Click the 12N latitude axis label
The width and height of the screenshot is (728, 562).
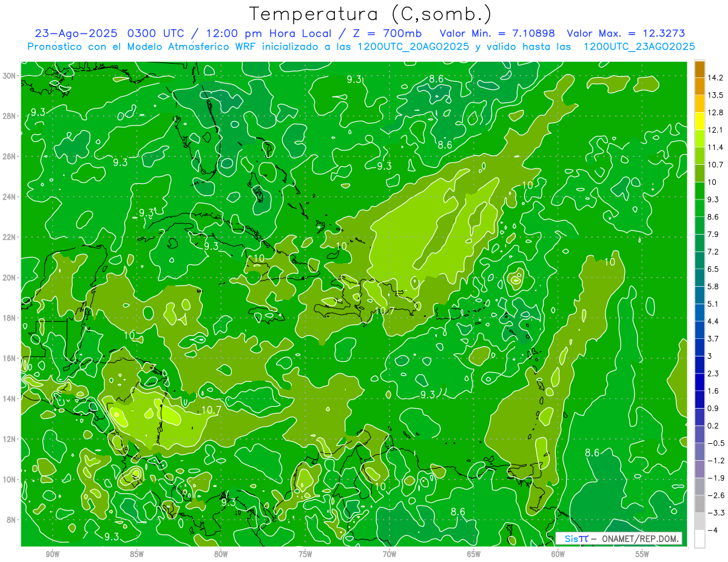coord(10,438)
